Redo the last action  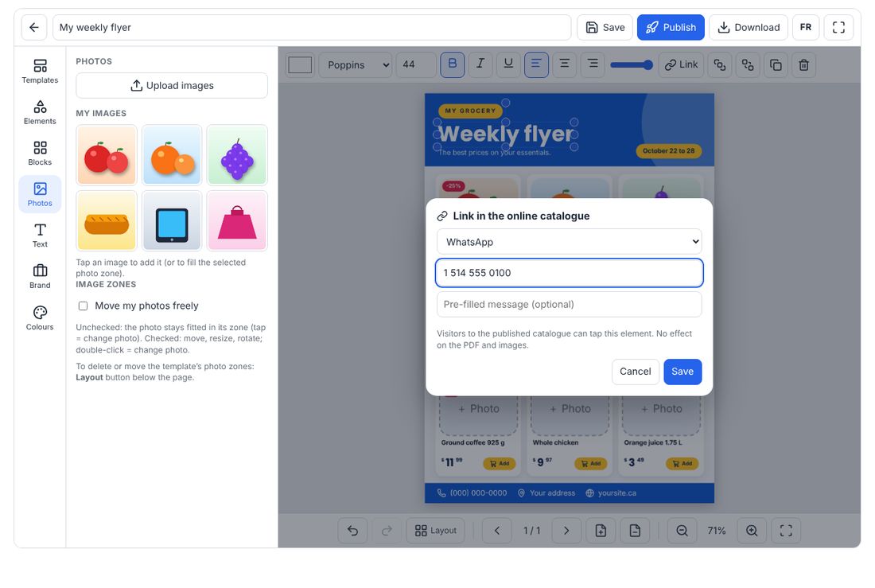tap(387, 531)
